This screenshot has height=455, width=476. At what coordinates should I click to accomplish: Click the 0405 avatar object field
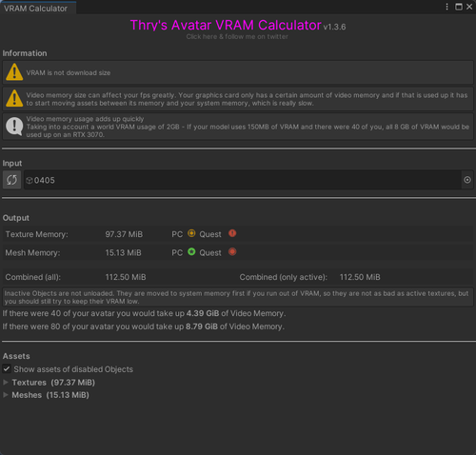(243, 180)
